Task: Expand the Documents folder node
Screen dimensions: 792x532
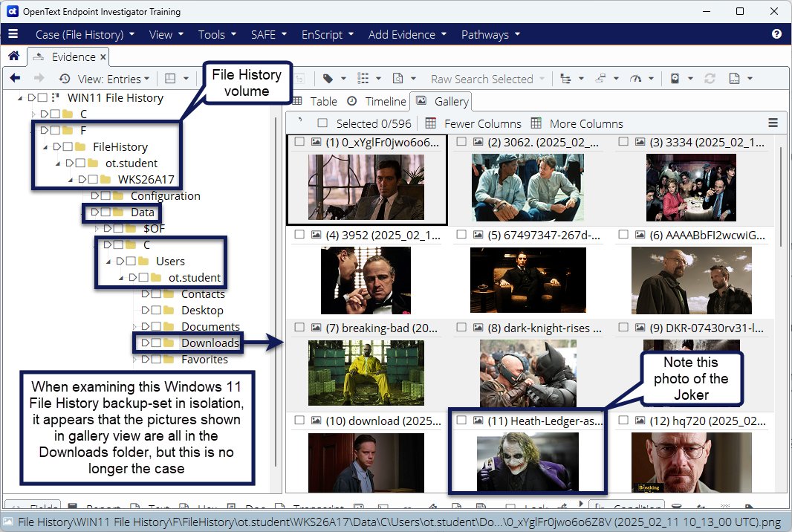Action: [134, 327]
